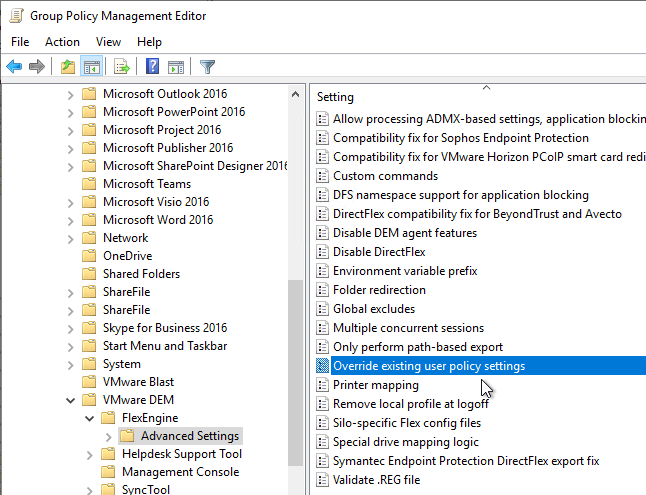Click the Filter funnel toolbar icon

tap(207, 66)
